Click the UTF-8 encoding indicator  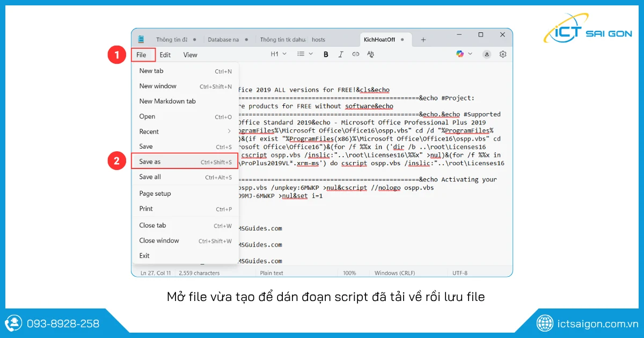[x=460, y=273]
